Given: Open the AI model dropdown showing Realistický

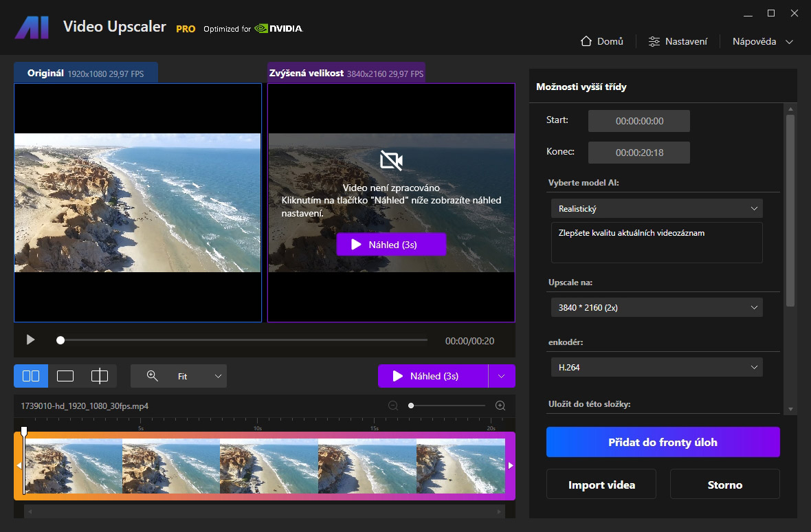Looking at the screenshot, I should pyautogui.click(x=656, y=208).
